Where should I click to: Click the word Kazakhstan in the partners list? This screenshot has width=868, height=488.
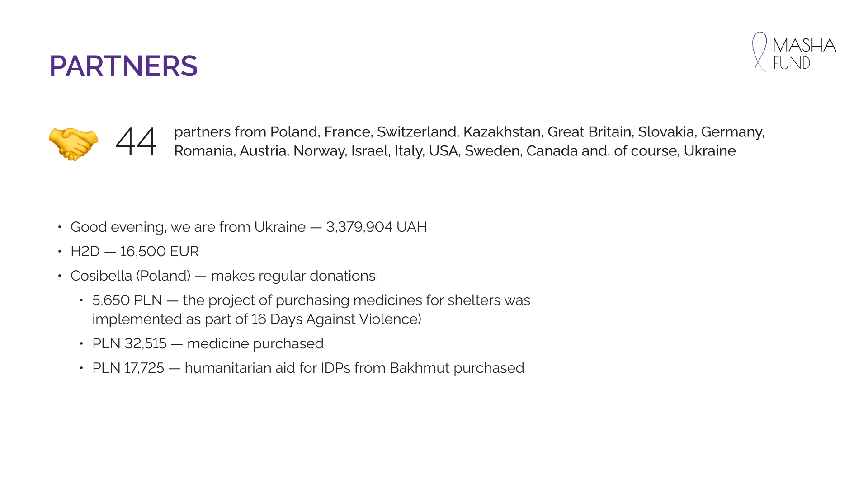pyautogui.click(x=502, y=132)
